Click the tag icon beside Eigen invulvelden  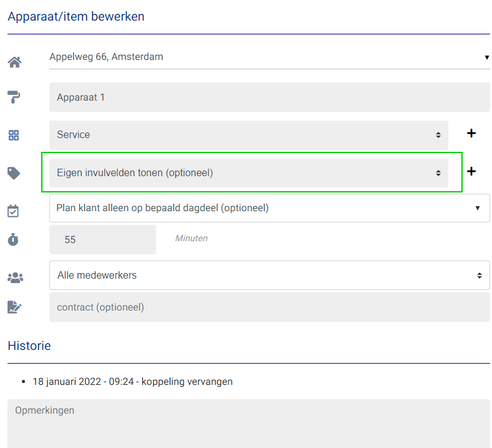coord(14,173)
